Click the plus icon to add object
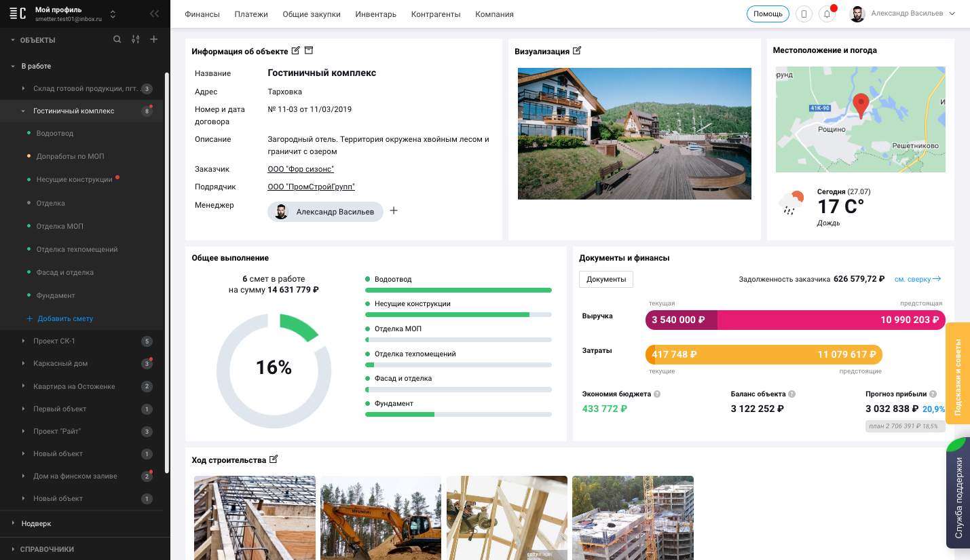This screenshot has height=560, width=970. [x=153, y=39]
